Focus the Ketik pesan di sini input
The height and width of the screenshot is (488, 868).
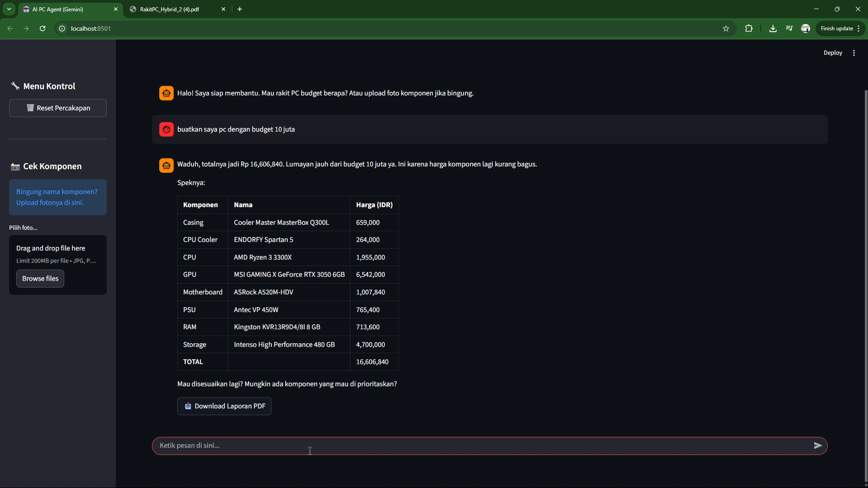(x=479, y=445)
